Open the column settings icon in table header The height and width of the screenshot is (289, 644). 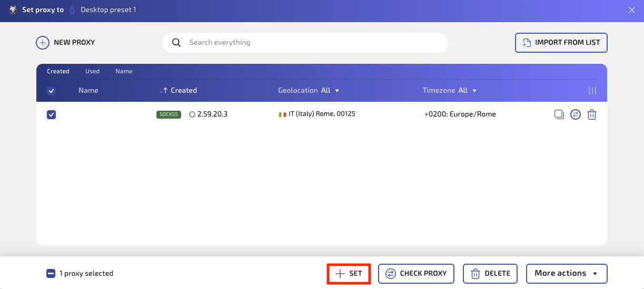(x=592, y=91)
